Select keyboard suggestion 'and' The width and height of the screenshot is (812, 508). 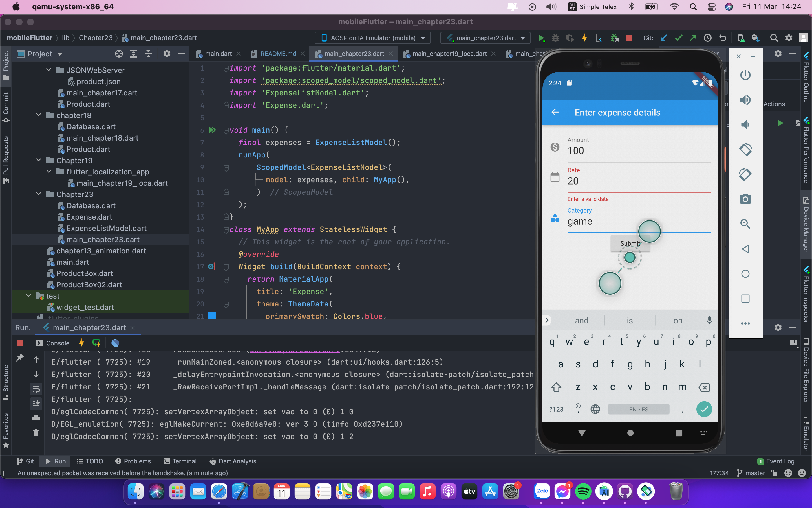tap(581, 321)
